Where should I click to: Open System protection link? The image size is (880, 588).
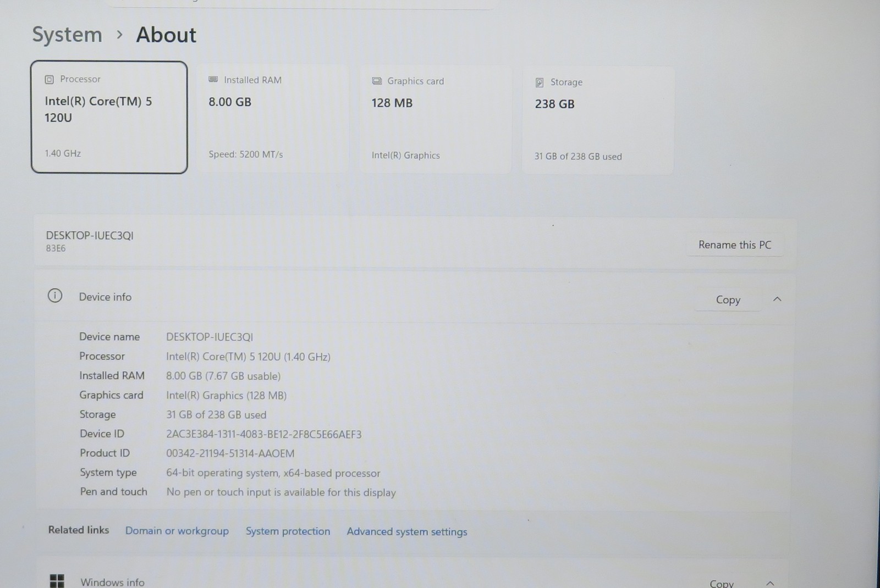[288, 531]
